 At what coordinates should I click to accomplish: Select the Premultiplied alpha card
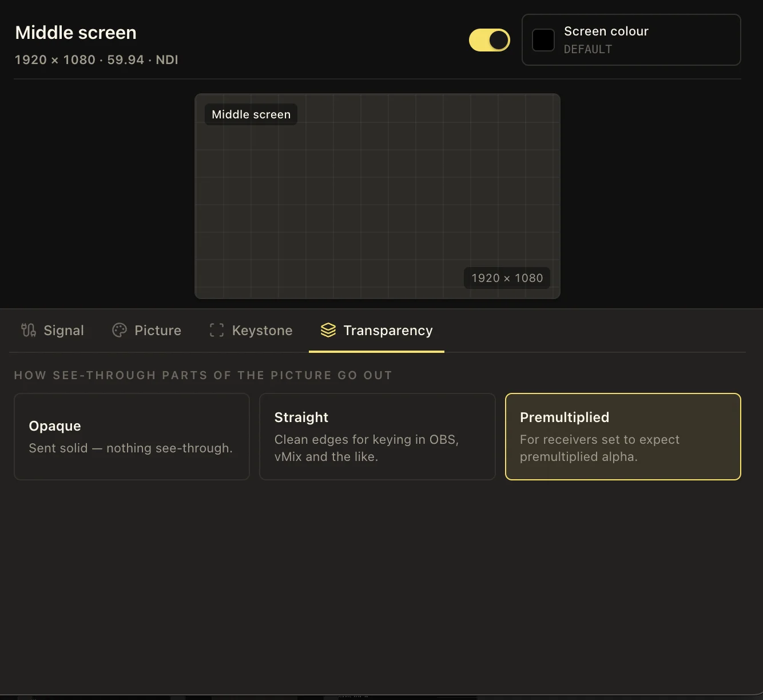coord(623,436)
